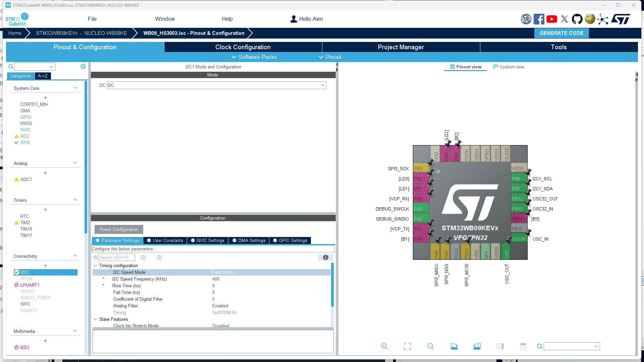Select ADC1 under Analog
The width and height of the screenshot is (644, 362).
26,179
